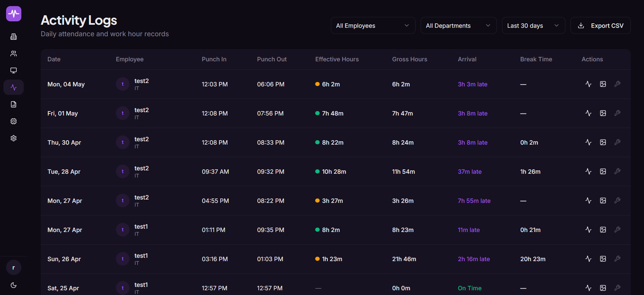View activity graph for Tue, 28 Apr
The width and height of the screenshot is (644, 295).
pos(588,171)
